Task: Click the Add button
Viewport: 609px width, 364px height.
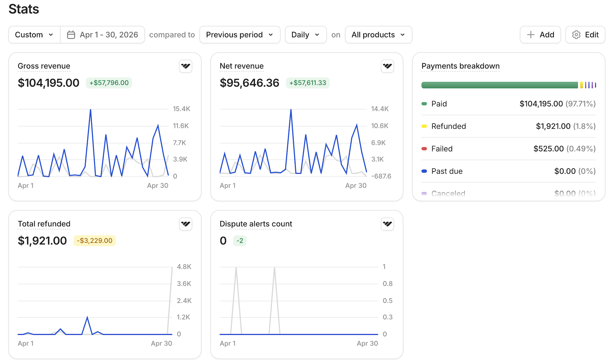Action: tap(540, 35)
